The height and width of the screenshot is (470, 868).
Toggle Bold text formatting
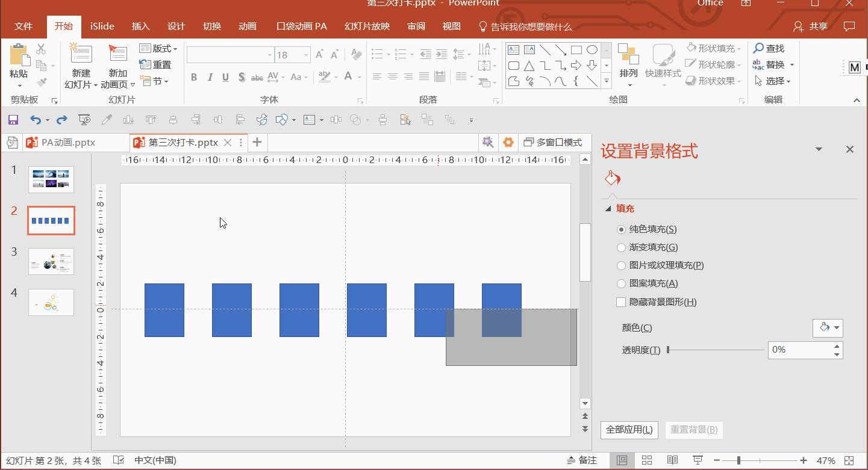(x=194, y=77)
